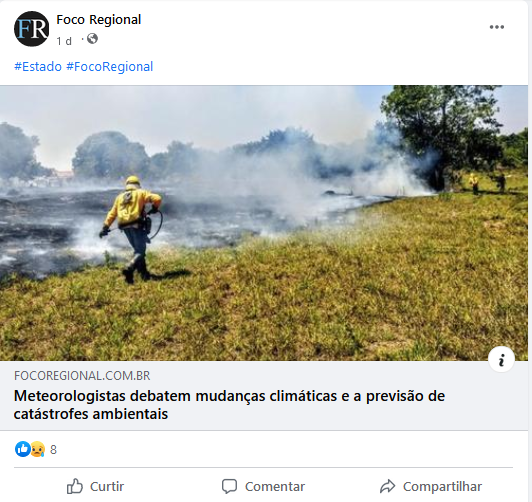
Task: Like the post with Curtir label
Action: [x=107, y=487]
